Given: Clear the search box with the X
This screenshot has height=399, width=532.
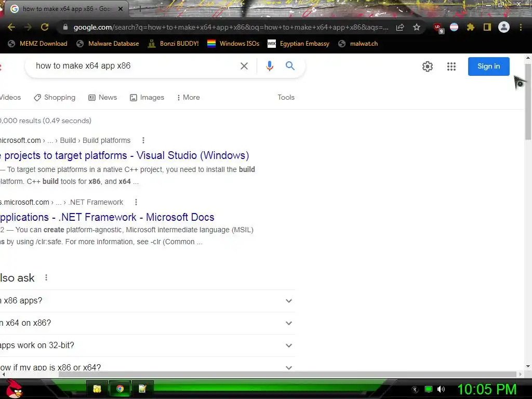Looking at the screenshot, I should click(244, 66).
